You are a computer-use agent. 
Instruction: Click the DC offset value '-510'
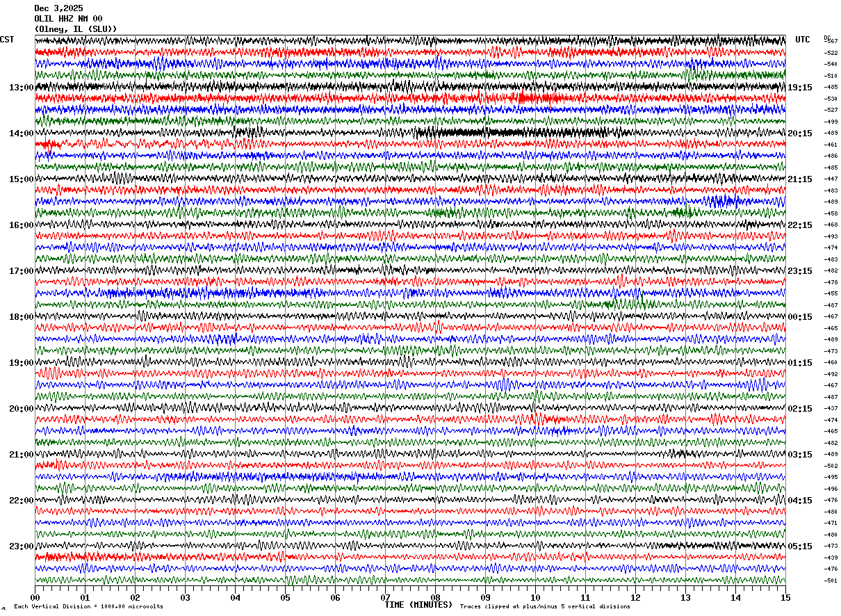click(x=831, y=76)
